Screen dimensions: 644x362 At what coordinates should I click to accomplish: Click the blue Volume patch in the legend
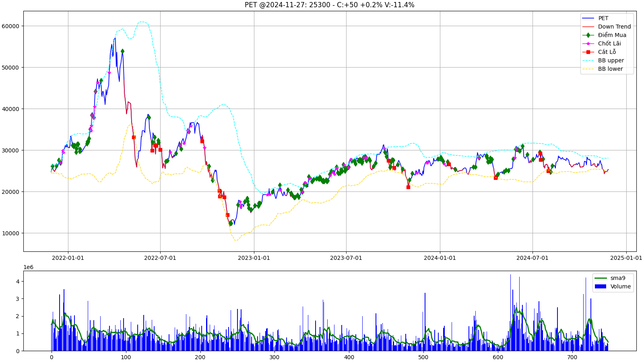click(601, 286)
